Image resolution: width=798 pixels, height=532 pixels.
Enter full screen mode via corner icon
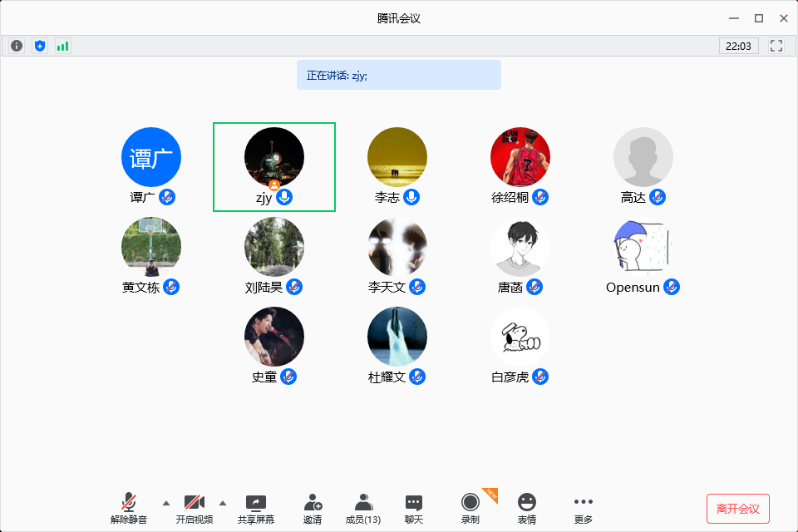[x=776, y=46]
